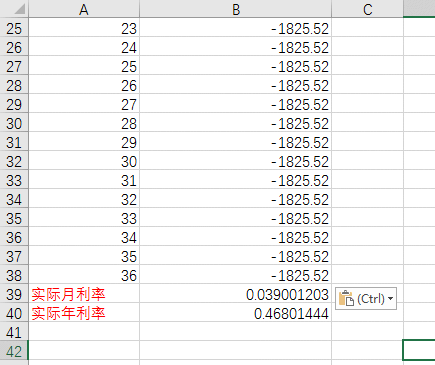This screenshot has width=435, height=365.
Task: Select row header 25
Action: (14, 28)
